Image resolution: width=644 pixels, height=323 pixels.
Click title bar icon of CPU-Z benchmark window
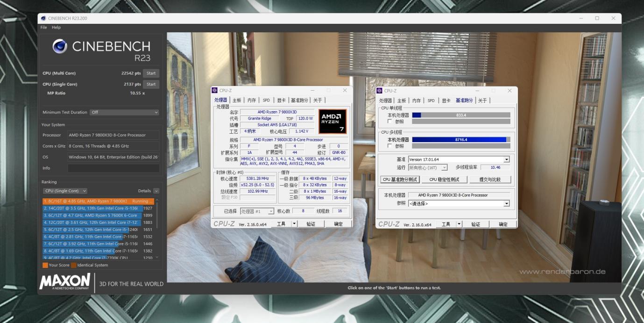click(x=380, y=91)
